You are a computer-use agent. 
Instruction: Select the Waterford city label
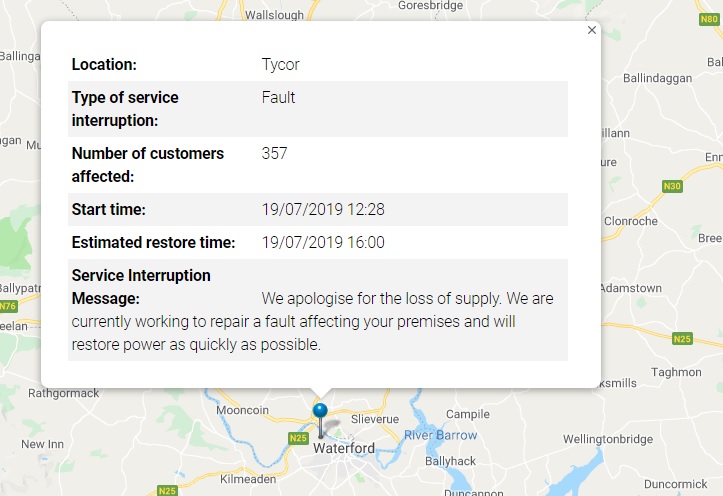pos(343,449)
